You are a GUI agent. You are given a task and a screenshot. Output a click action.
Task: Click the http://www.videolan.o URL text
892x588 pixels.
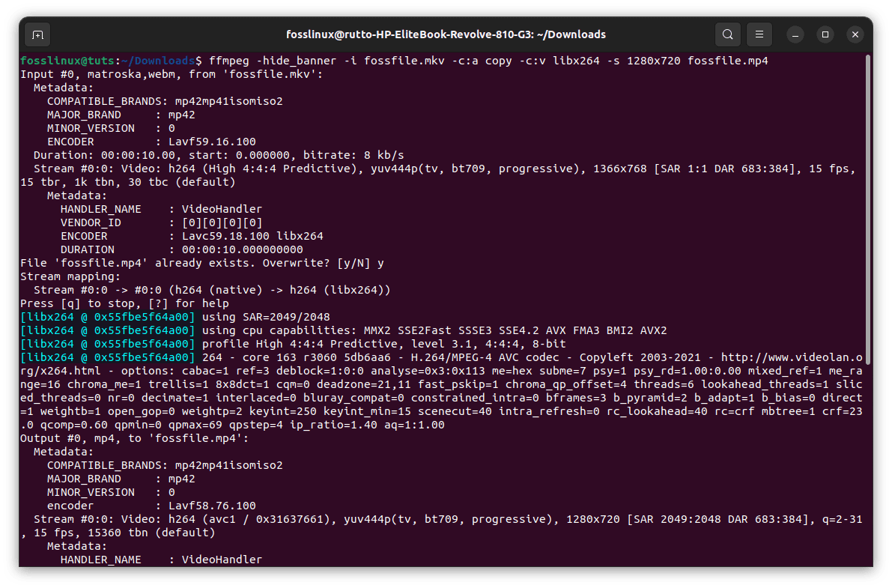point(792,357)
